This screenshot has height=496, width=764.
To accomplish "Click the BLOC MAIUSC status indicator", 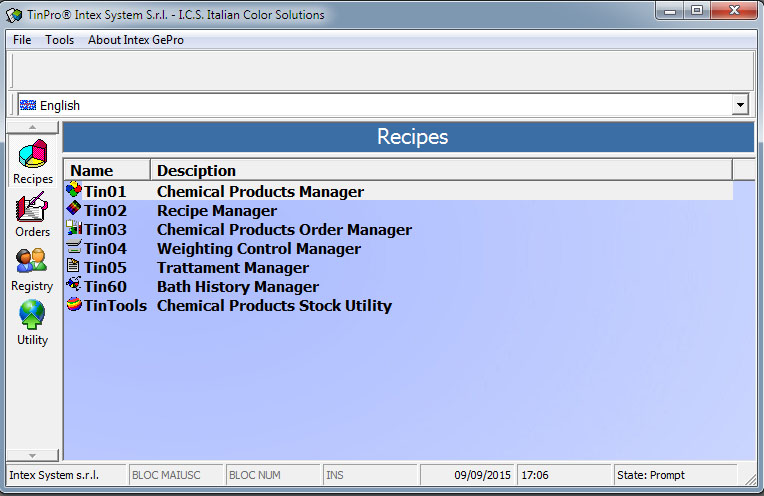I will [175, 475].
